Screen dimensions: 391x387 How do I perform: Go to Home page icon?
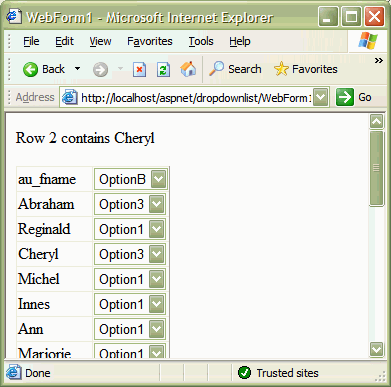click(x=188, y=69)
